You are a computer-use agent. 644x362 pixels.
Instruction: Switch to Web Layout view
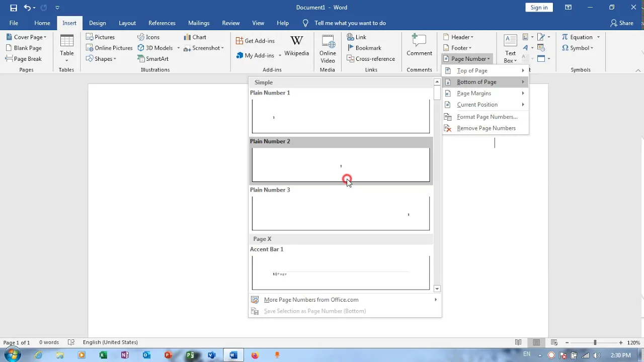point(554,342)
